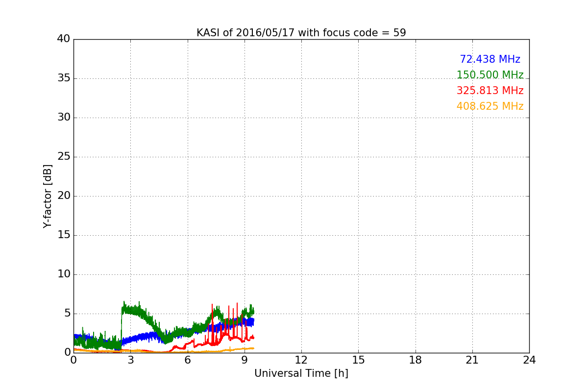Click the y-axis tick label '35'
The width and height of the screenshot is (588, 392).
(x=64, y=78)
